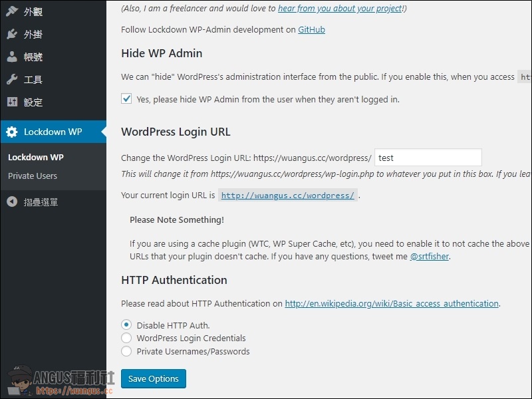Click the Appearance paintbrush icon (外觀)

(12, 11)
